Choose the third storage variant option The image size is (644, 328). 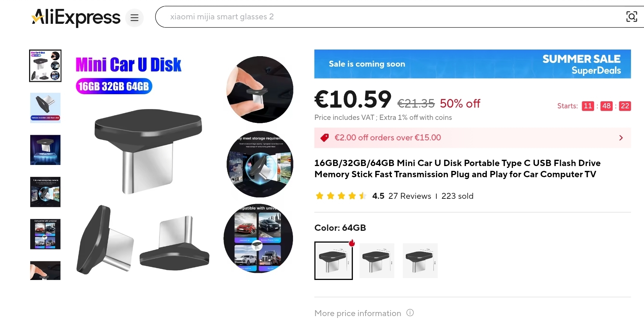420,261
